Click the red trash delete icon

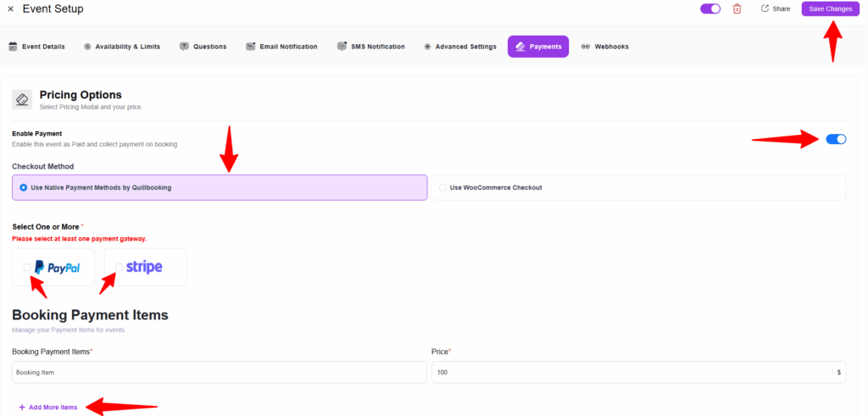click(737, 8)
